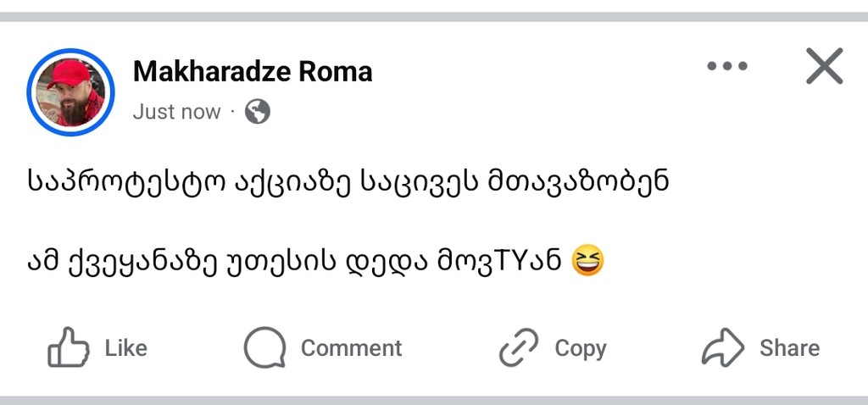Click the Share arrow icon
Viewport: 868px width, 405px height.
point(723,347)
